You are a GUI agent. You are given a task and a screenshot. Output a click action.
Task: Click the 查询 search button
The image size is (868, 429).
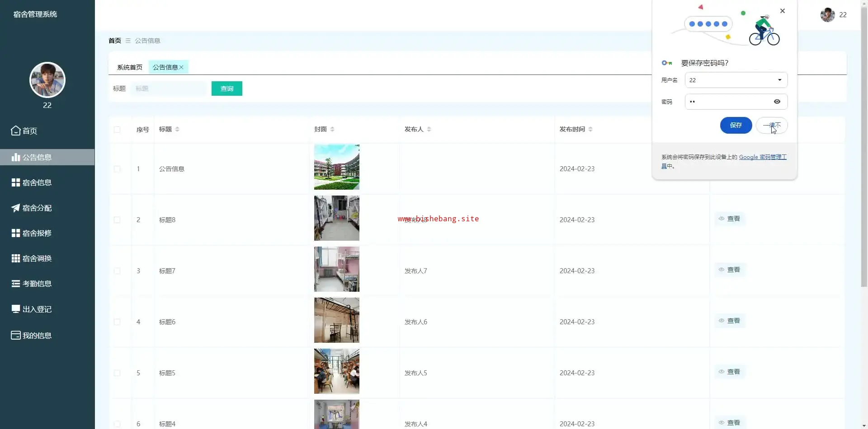point(226,89)
